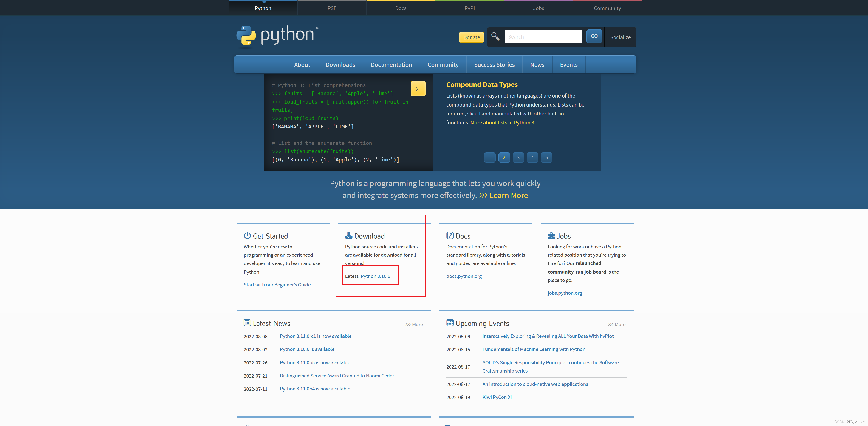Open the Socialize menu
The width and height of the screenshot is (868, 426).
pyautogui.click(x=620, y=37)
